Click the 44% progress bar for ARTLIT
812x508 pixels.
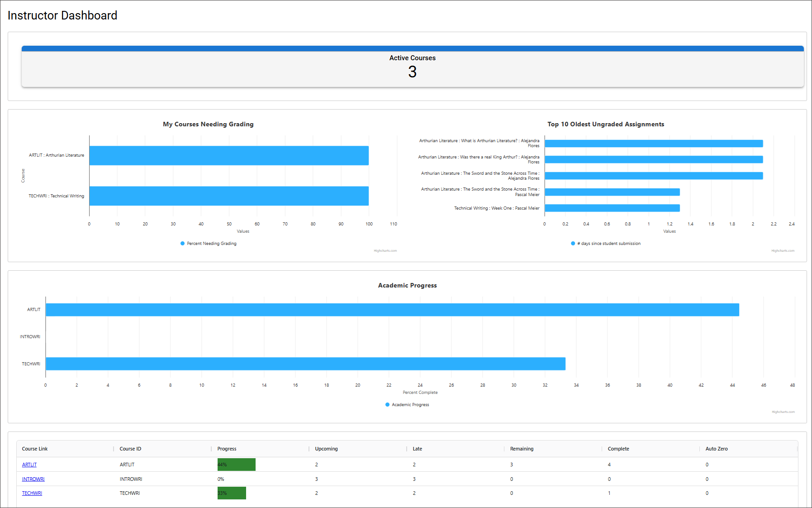pyautogui.click(x=236, y=464)
